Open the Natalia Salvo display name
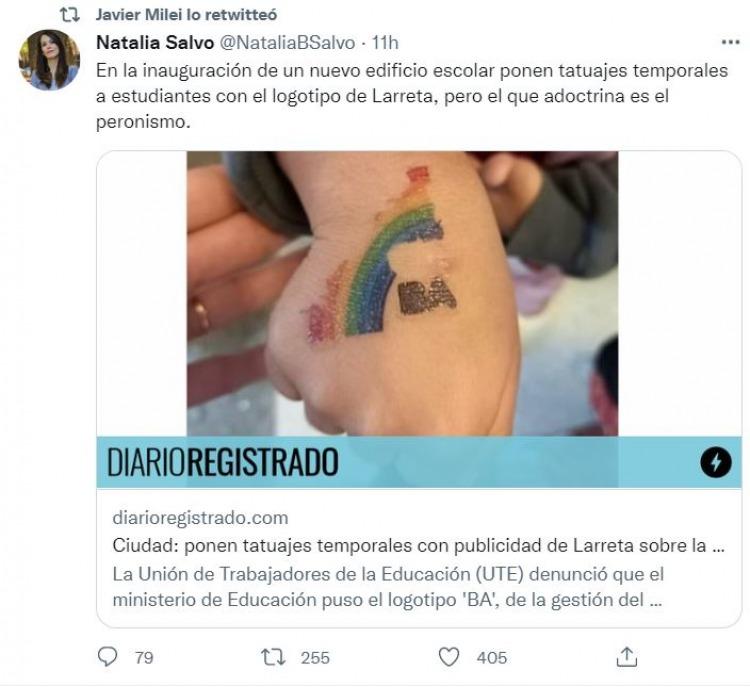Screen dimensions: 750x687 point(155,43)
